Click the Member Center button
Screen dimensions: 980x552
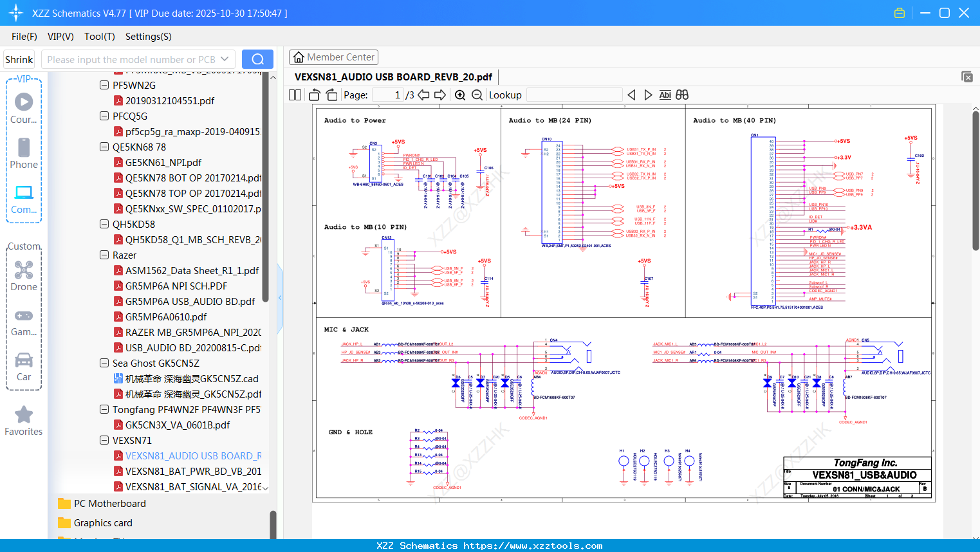(x=333, y=57)
